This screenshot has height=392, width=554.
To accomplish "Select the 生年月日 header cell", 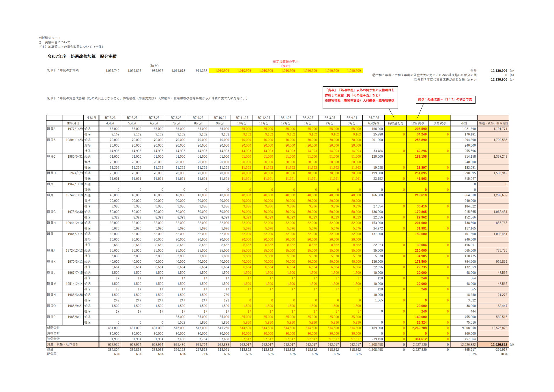I will coord(73,123).
